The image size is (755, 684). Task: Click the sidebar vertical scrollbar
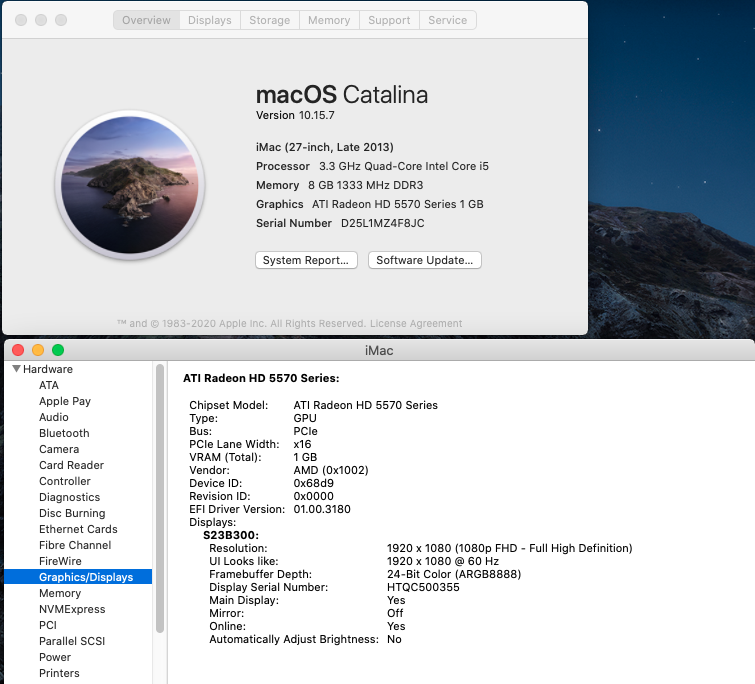click(x=160, y=498)
